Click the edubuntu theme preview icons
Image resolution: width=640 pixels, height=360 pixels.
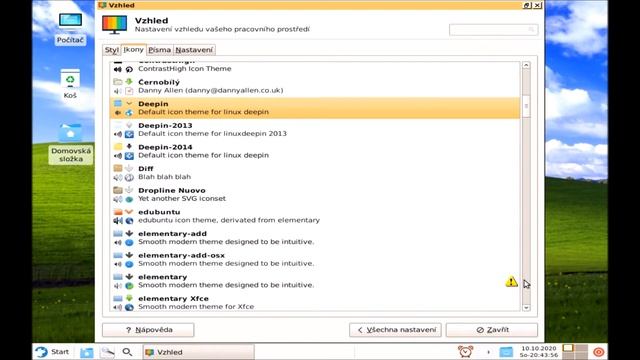tap(123, 216)
